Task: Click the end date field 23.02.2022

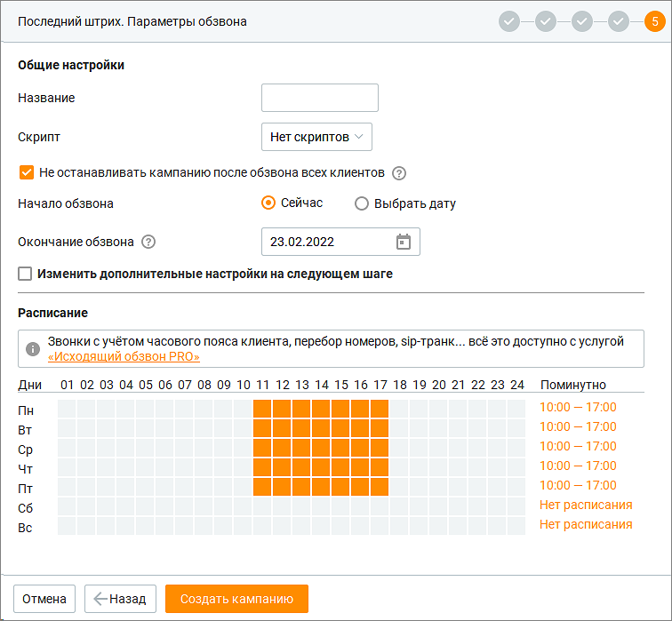Action: pyautogui.click(x=340, y=242)
